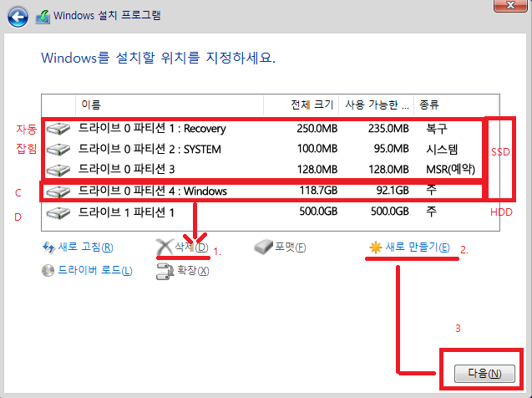Image resolution: width=532 pixels, height=398 pixels.
Task: Click 새로 만들기(E) new partition link
Action: pos(418,247)
